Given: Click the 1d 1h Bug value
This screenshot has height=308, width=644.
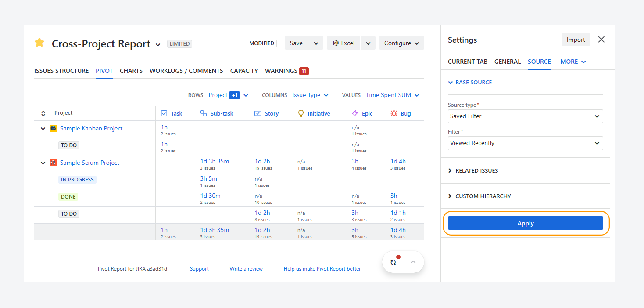Looking at the screenshot, I should [x=398, y=213].
